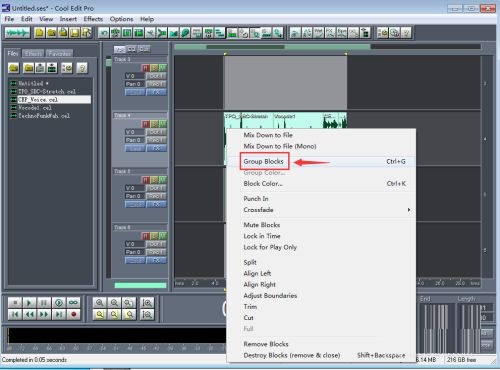Click the Fast Forward transport button
Screen dimensions: 500x370
(x=44, y=314)
